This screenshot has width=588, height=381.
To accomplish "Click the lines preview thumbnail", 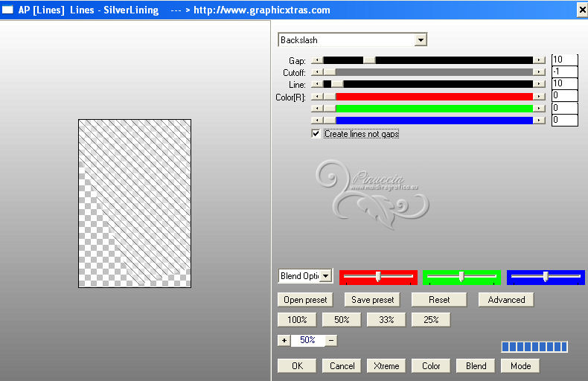I will click(135, 204).
